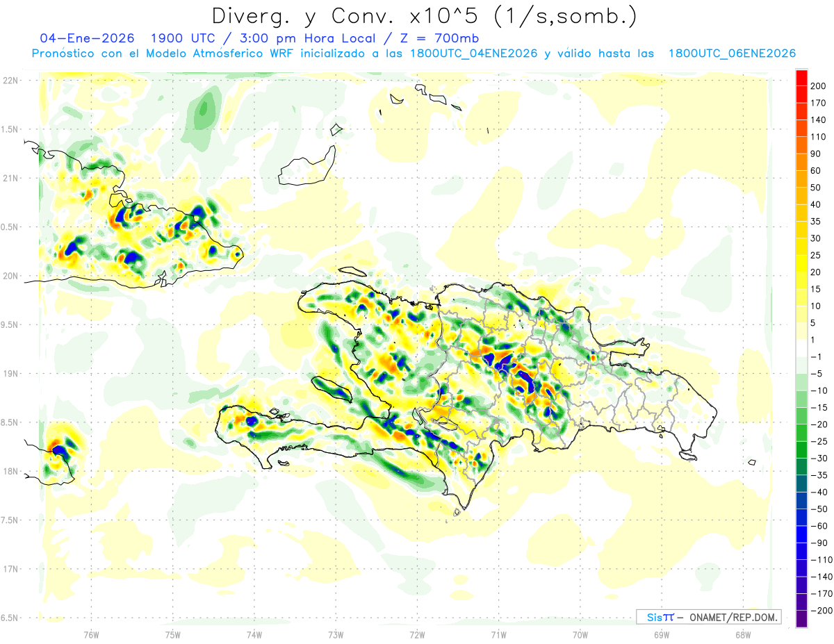Pick the white swatch between 1 and -1

tap(801, 348)
